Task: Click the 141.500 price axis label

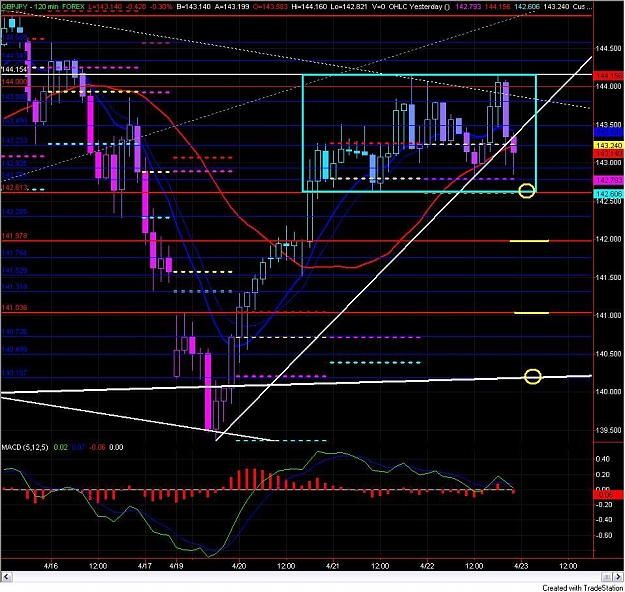Action: [x=608, y=277]
